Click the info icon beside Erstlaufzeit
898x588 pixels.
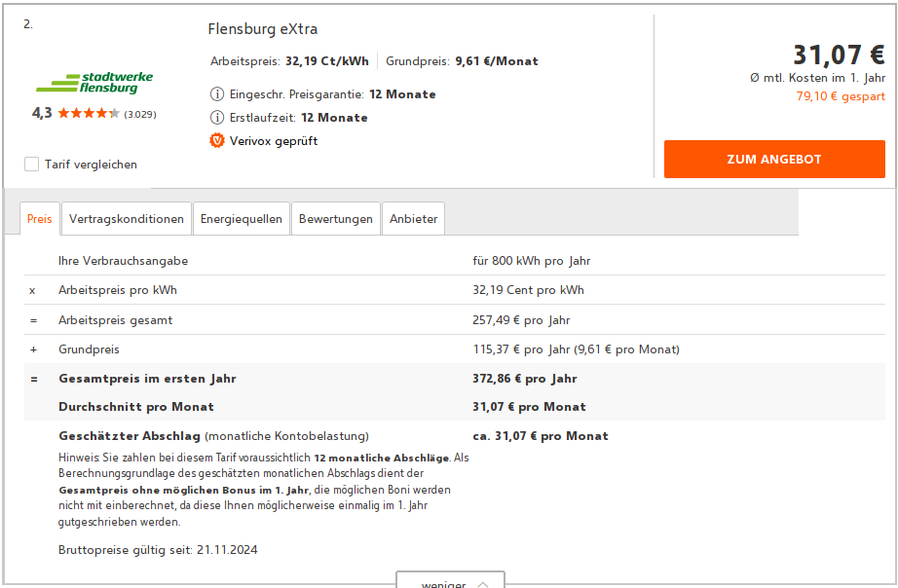(217, 118)
